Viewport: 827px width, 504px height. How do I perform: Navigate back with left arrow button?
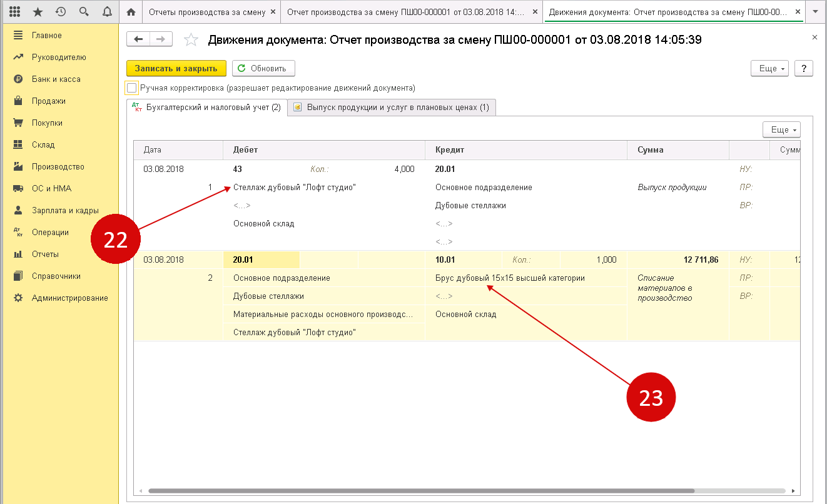click(138, 39)
